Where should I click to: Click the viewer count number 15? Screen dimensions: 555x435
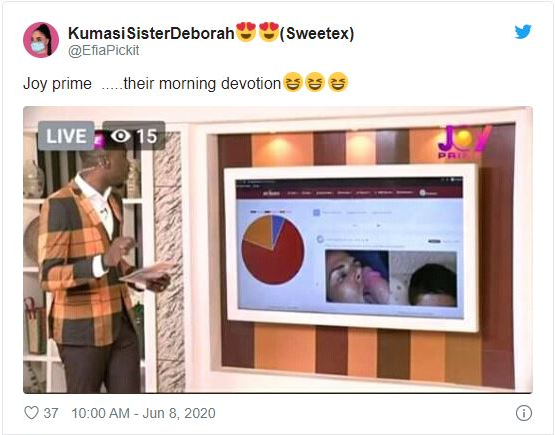click(147, 136)
